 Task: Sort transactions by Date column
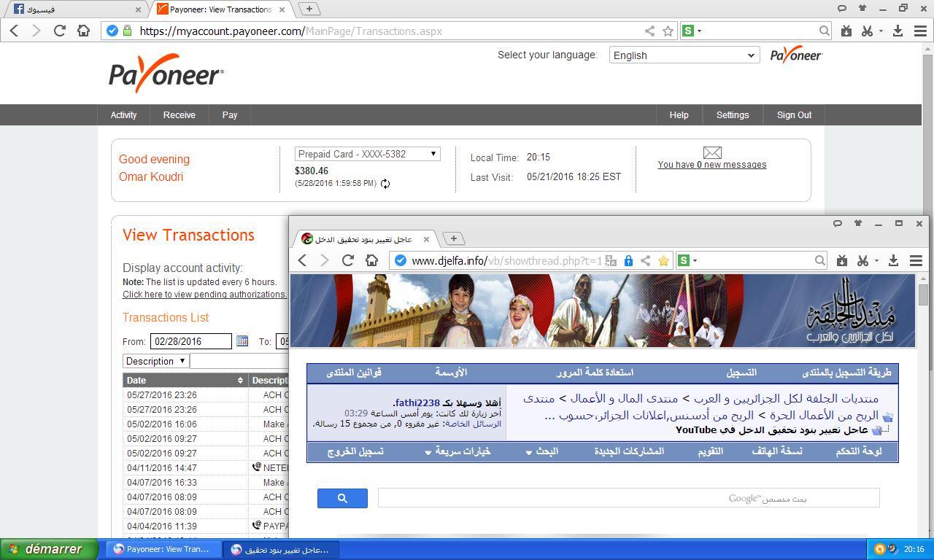(185, 380)
